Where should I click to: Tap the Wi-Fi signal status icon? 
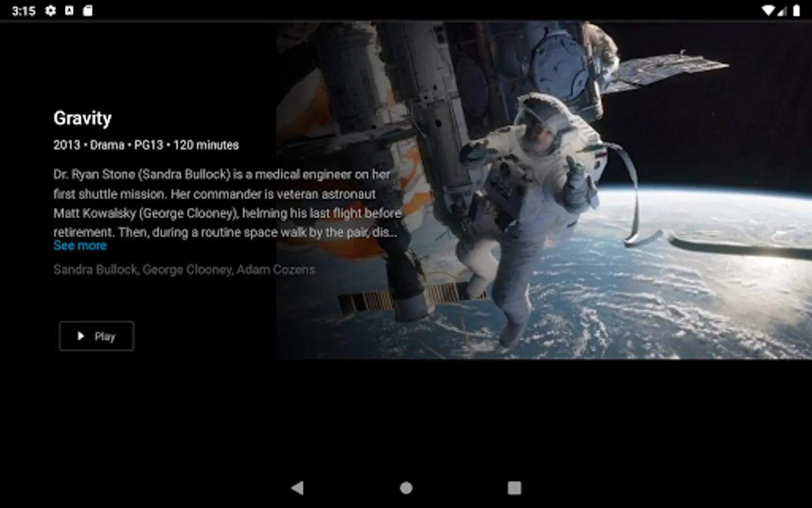point(767,10)
